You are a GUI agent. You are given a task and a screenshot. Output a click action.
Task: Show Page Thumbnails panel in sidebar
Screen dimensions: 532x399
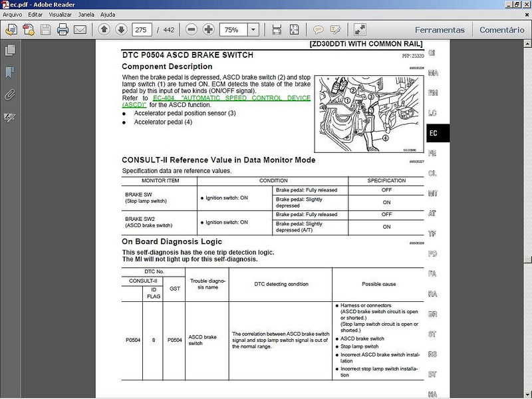(10, 50)
